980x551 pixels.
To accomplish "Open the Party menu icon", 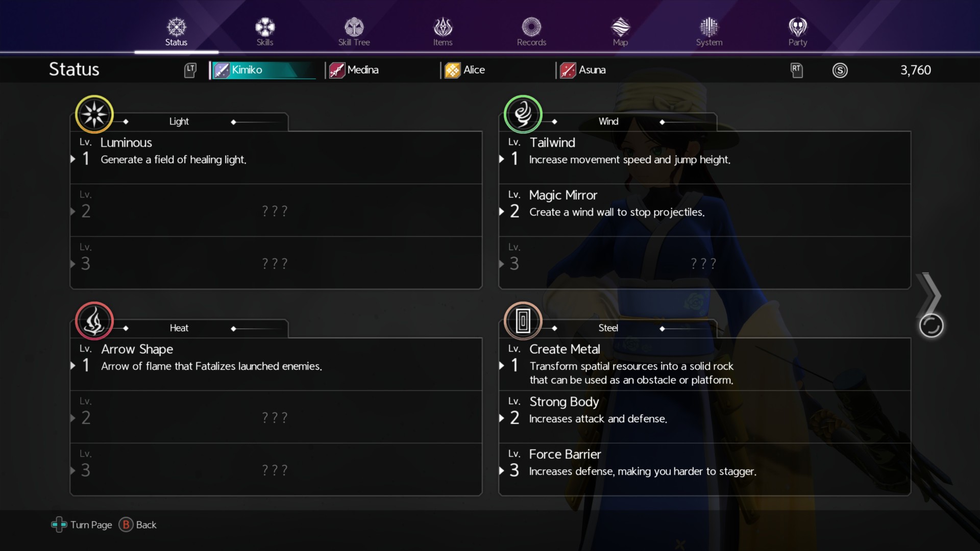I will tap(798, 27).
